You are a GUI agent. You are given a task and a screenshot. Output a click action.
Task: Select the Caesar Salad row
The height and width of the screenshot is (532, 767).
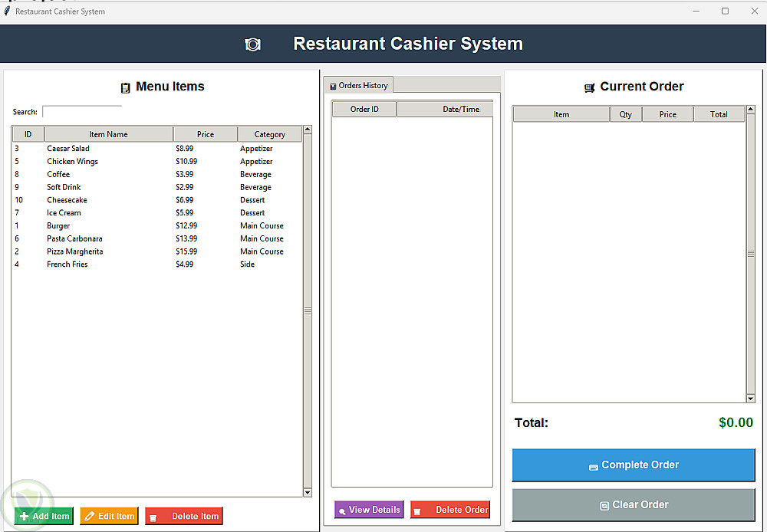click(x=157, y=148)
